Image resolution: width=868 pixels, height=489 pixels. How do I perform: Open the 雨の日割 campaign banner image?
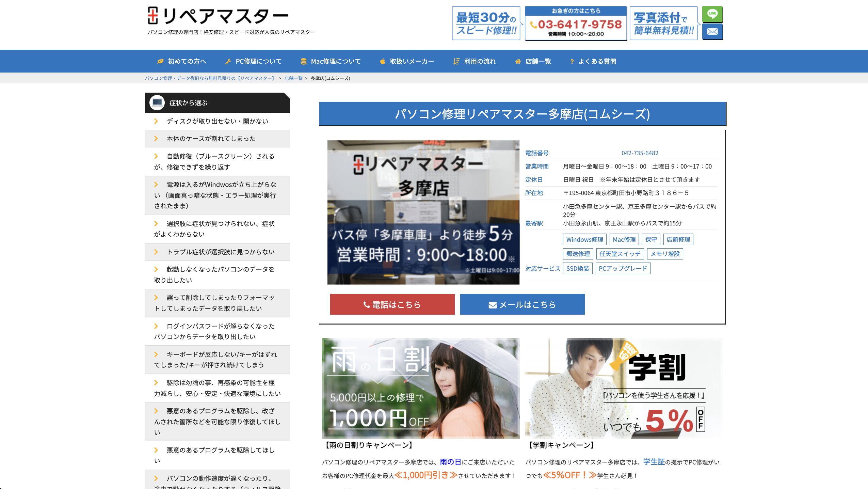click(421, 388)
